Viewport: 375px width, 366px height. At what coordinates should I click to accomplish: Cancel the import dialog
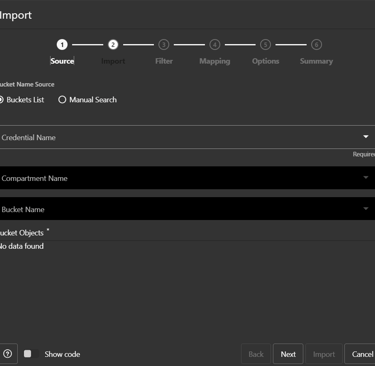tap(361, 354)
